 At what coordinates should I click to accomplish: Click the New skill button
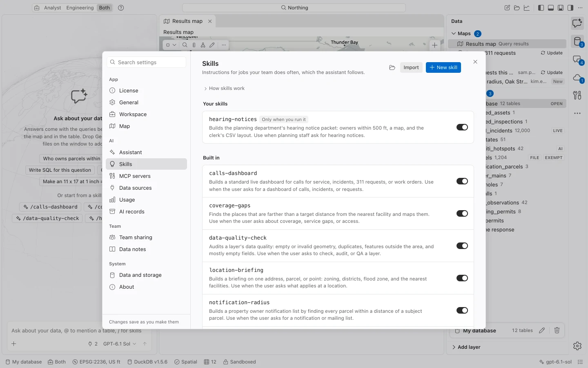point(443,67)
